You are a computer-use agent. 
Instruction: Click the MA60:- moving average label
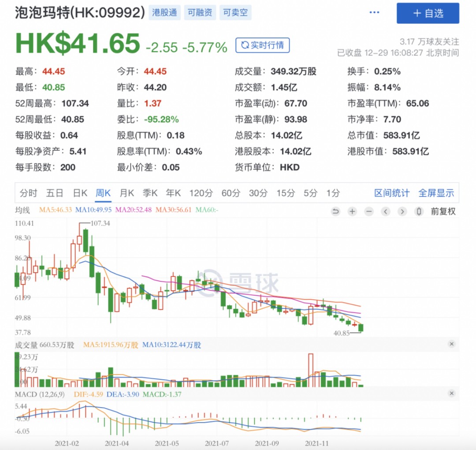(x=207, y=210)
